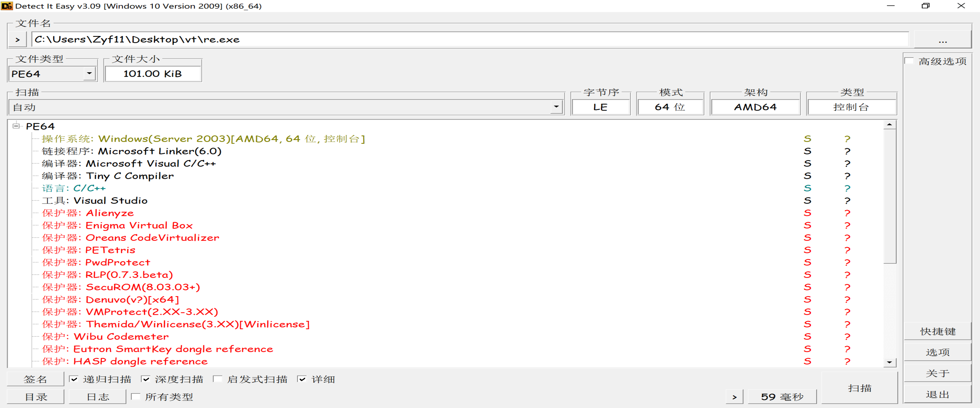Enable the 启发式扫描 heuristic scan checkbox

218,379
